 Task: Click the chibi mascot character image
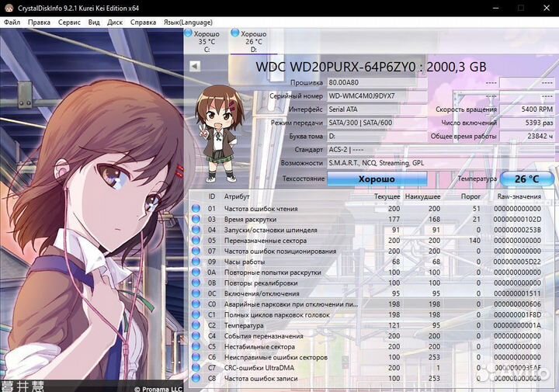(220, 134)
